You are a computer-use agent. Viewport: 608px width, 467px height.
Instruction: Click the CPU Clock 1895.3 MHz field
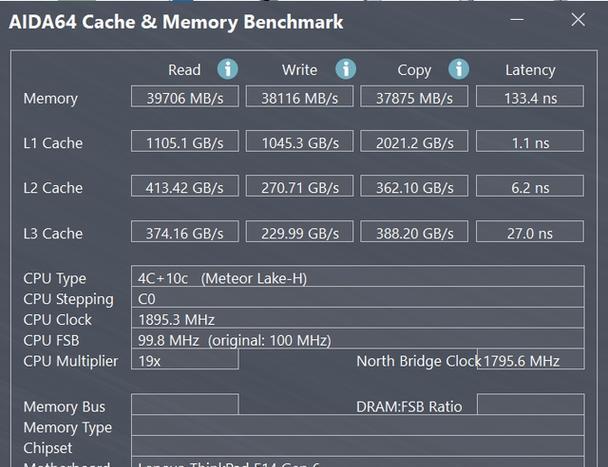point(358,318)
